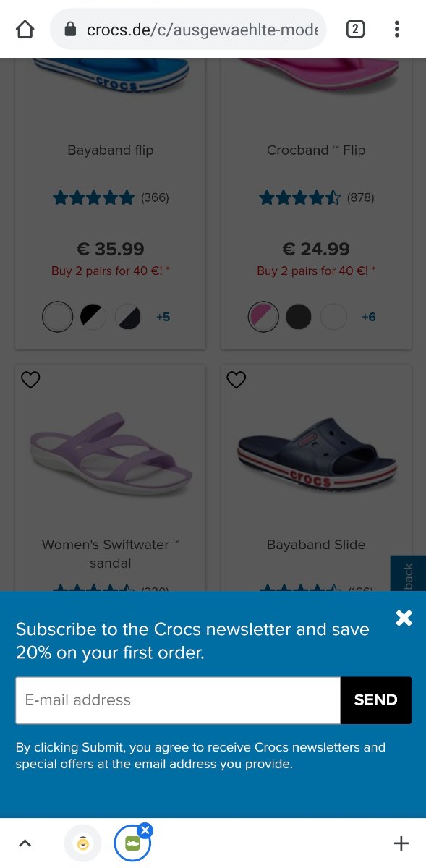The width and height of the screenshot is (426, 868).
Task: Open the tab switcher showing 2 tabs
Action: 355,29
